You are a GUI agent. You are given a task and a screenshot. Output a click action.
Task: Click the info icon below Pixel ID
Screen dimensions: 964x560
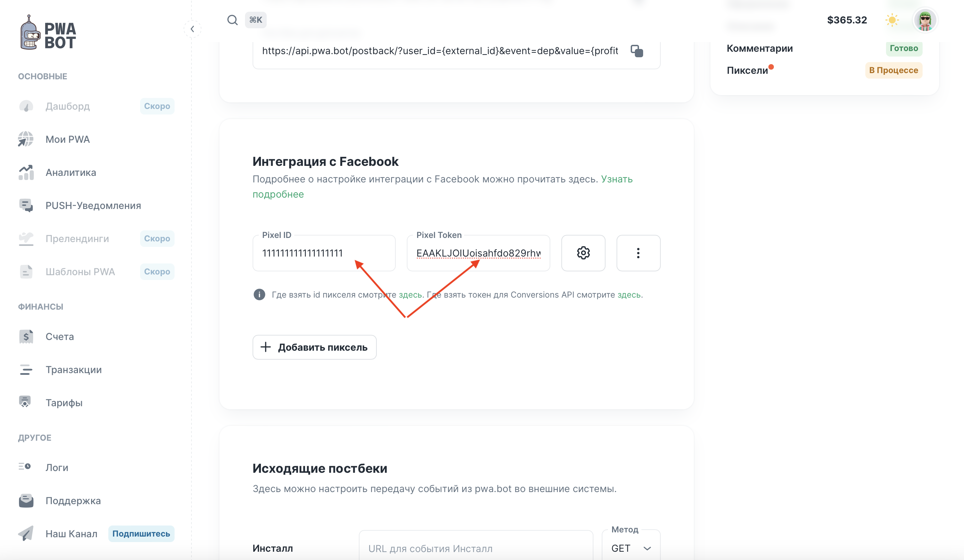point(259,295)
